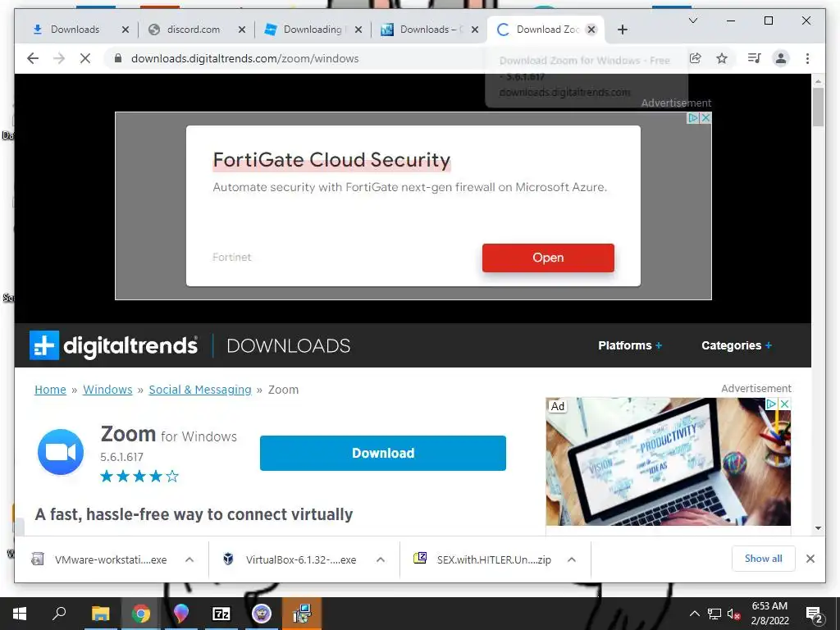Image resolution: width=840 pixels, height=630 pixels.
Task: Open the Windows breadcrumb link
Action: [107, 390]
